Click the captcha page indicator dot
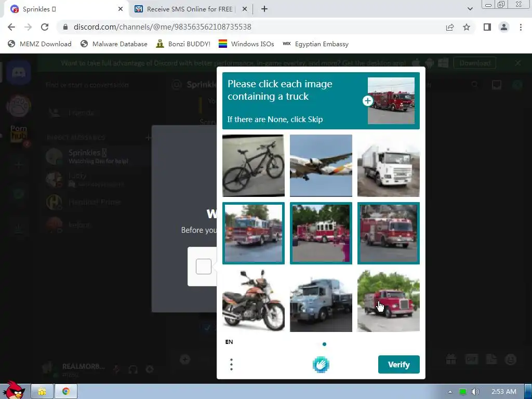 point(324,344)
